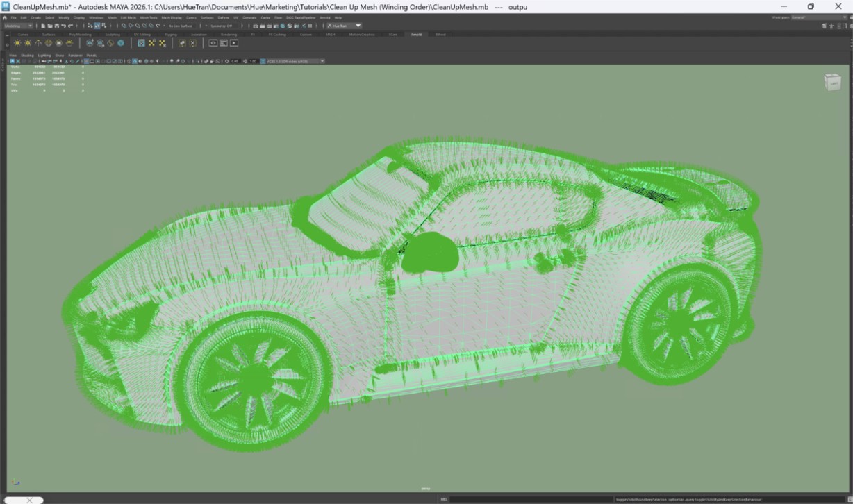853x504 pixels.
Task: Switch to the UV Editing shelf tab
Action: click(x=142, y=35)
